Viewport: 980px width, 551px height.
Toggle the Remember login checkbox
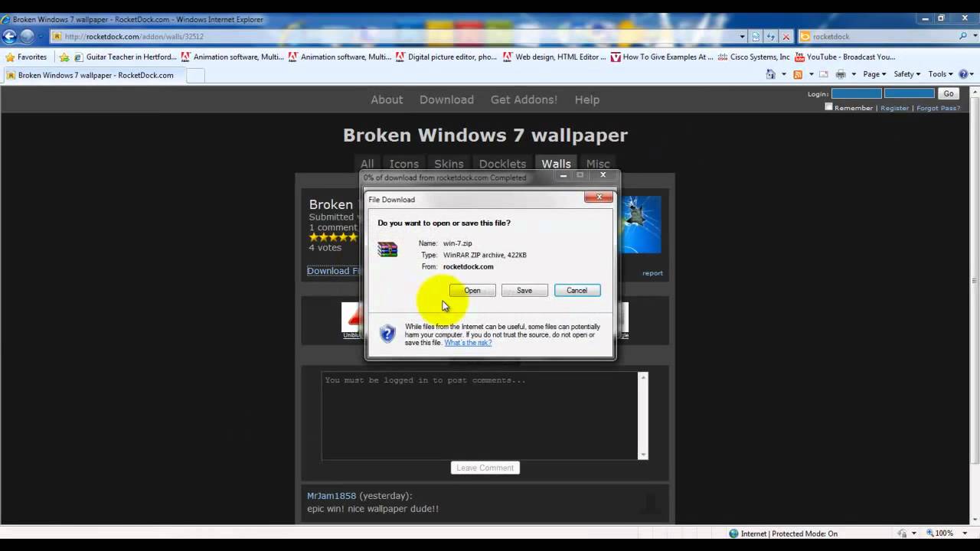(828, 107)
